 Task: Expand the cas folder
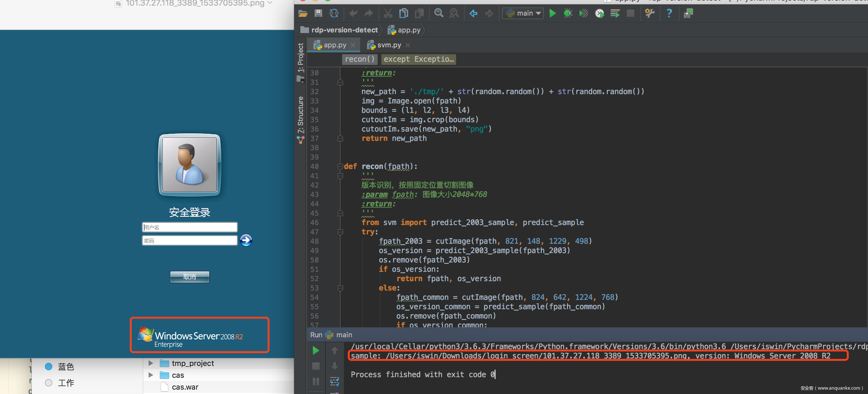coord(151,375)
